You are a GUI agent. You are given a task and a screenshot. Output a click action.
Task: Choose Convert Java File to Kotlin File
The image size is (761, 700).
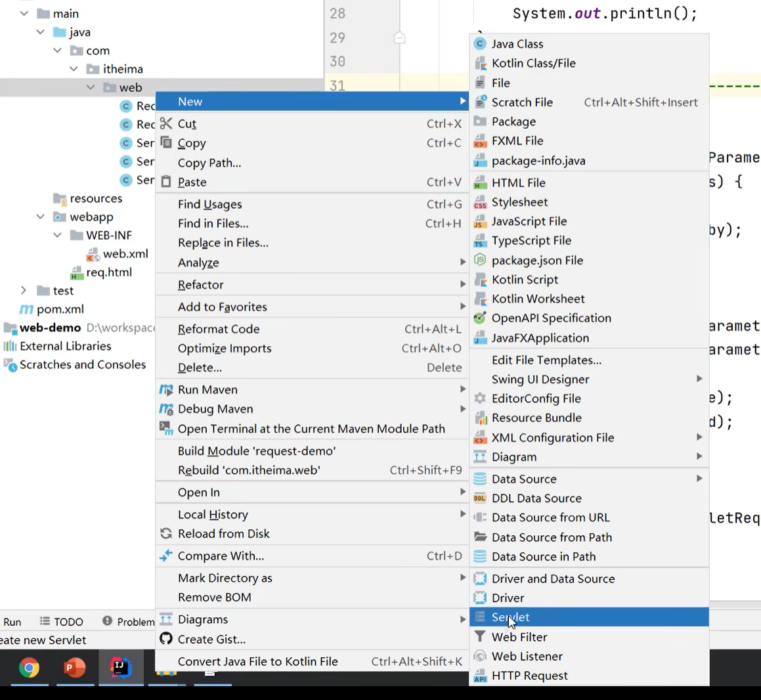tap(312, 661)
